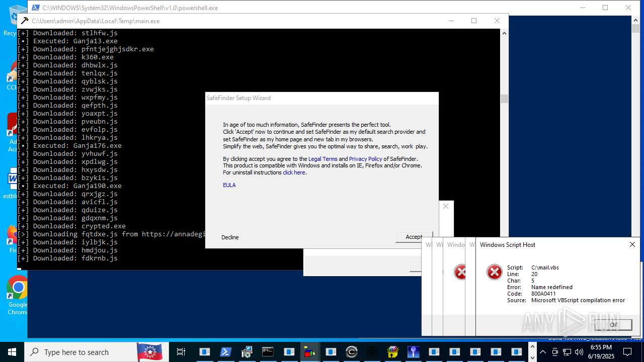The image size is (644, 362).
Task: Open the blue key icon app in taskbar
Action: coord(414,352)
